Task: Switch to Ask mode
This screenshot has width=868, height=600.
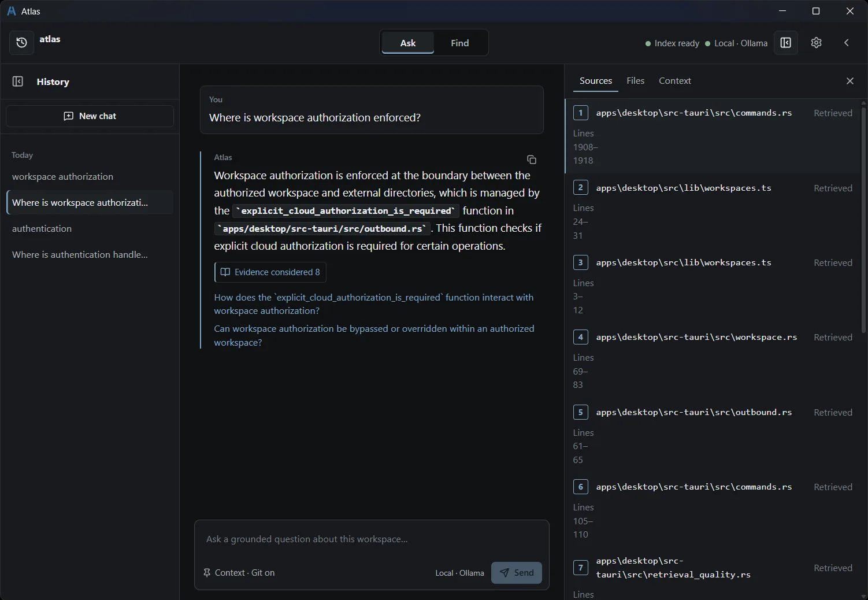Action: click(408, 43)
